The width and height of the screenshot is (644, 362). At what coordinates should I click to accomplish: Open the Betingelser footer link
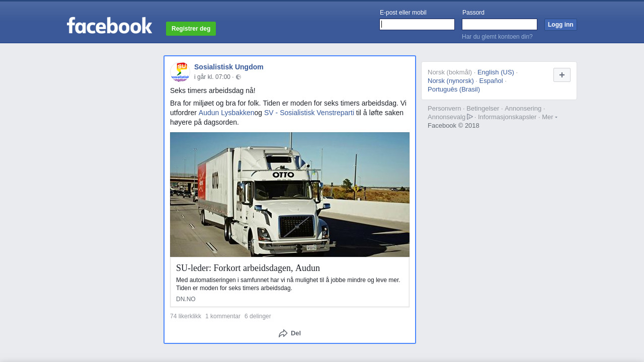click(x=483, y=108)
